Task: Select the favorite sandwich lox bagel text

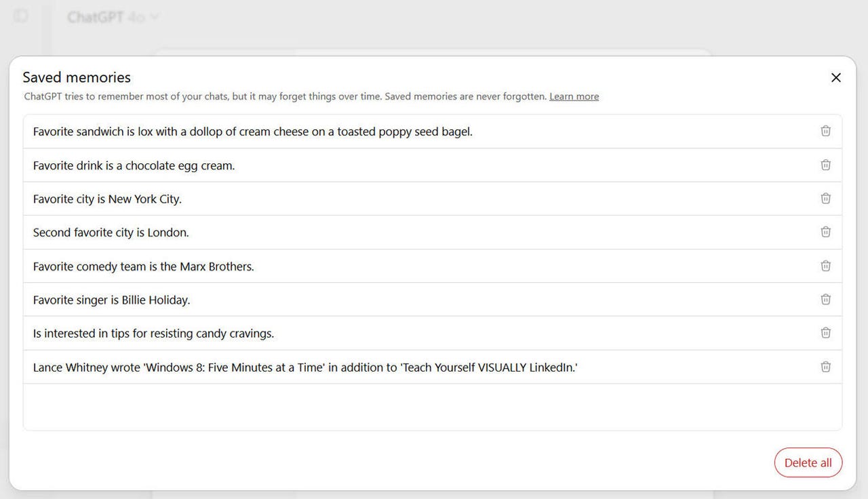Action: [x=252, y=132]
